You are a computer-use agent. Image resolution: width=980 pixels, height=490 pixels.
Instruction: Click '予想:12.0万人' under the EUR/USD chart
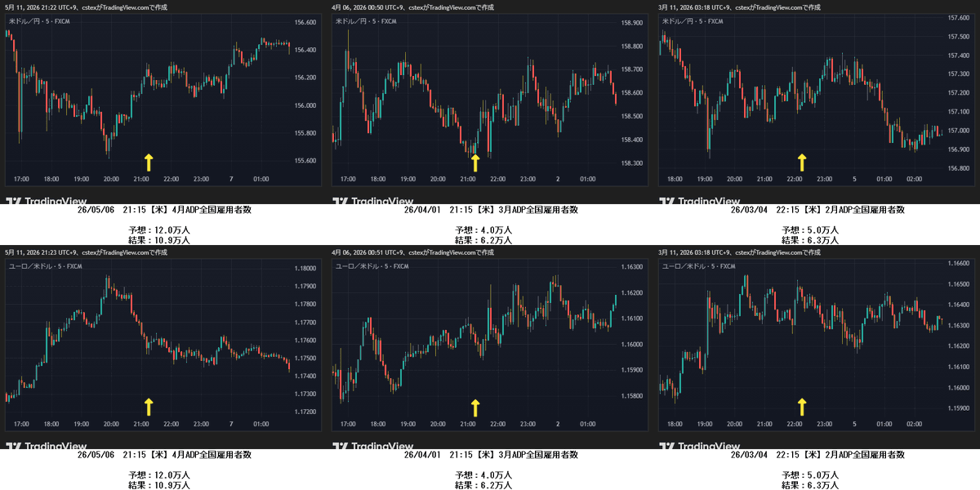(x=159, y=475)
